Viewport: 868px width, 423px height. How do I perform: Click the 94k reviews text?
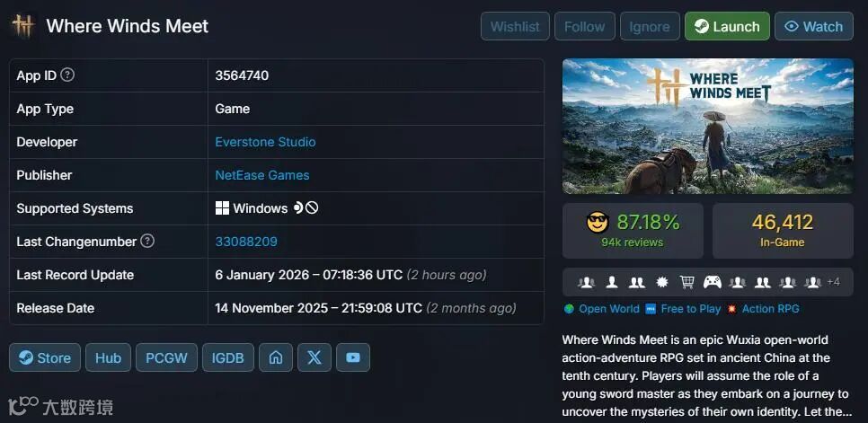coord(633,242)
